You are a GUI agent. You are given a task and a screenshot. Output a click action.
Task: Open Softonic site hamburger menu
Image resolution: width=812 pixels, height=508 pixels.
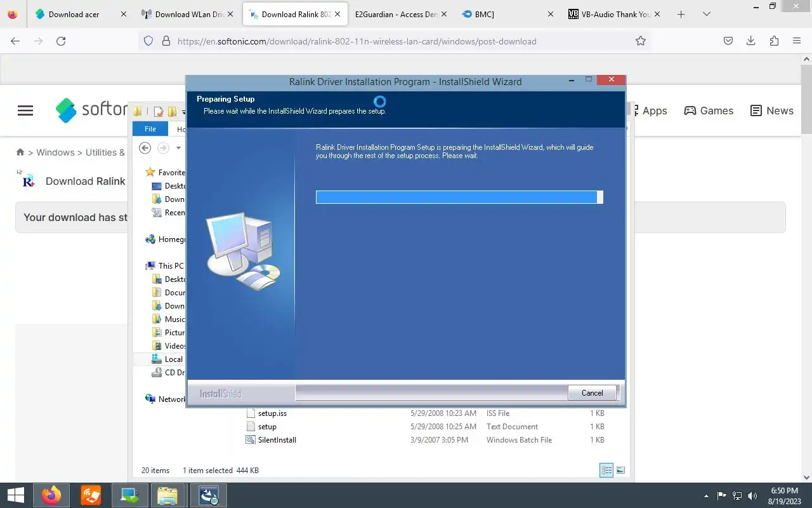[x=25, y=110]
